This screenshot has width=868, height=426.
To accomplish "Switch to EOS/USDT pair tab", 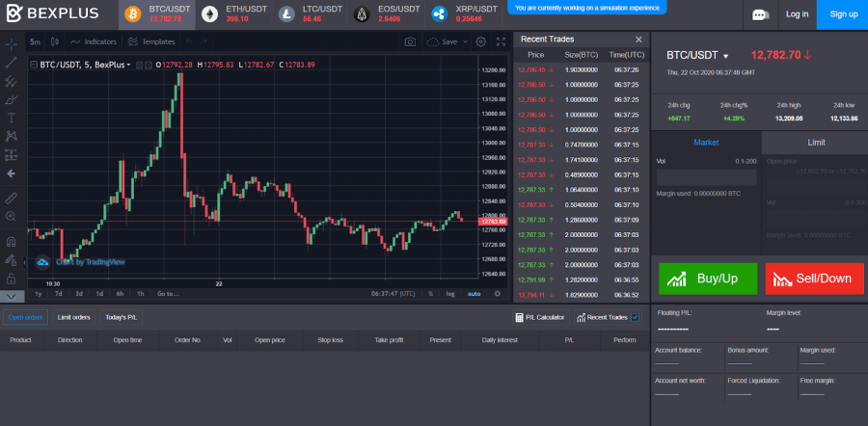I will [386, 14].
